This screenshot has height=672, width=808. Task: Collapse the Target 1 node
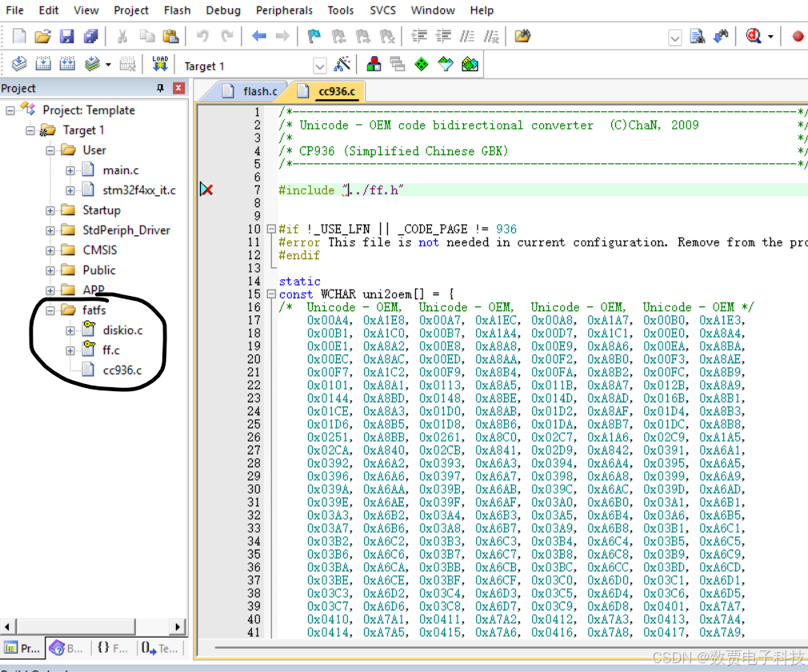click(30, 130)
